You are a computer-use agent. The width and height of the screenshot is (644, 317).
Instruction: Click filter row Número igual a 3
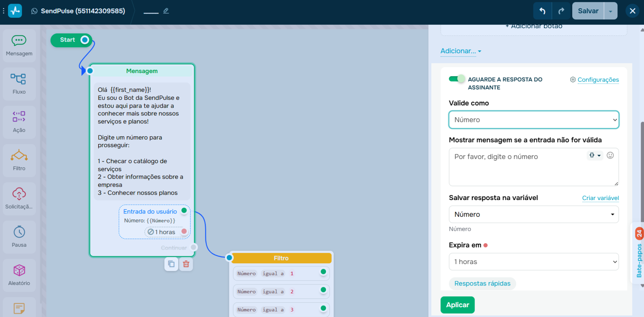click(x=281, y=310)
